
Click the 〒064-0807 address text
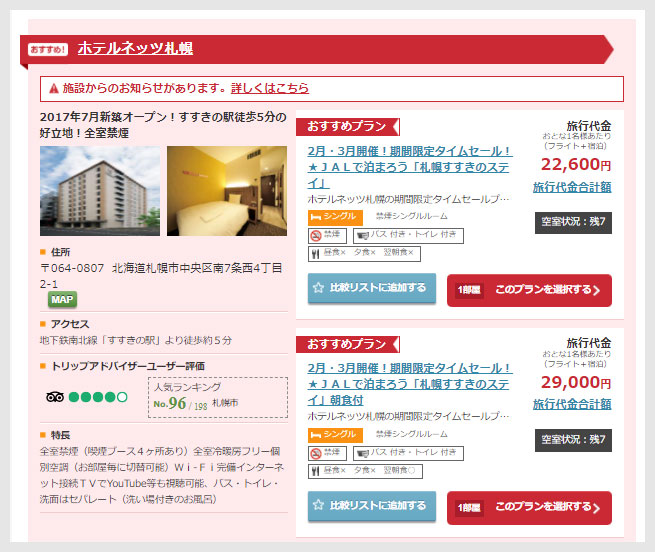coord(161,276)
